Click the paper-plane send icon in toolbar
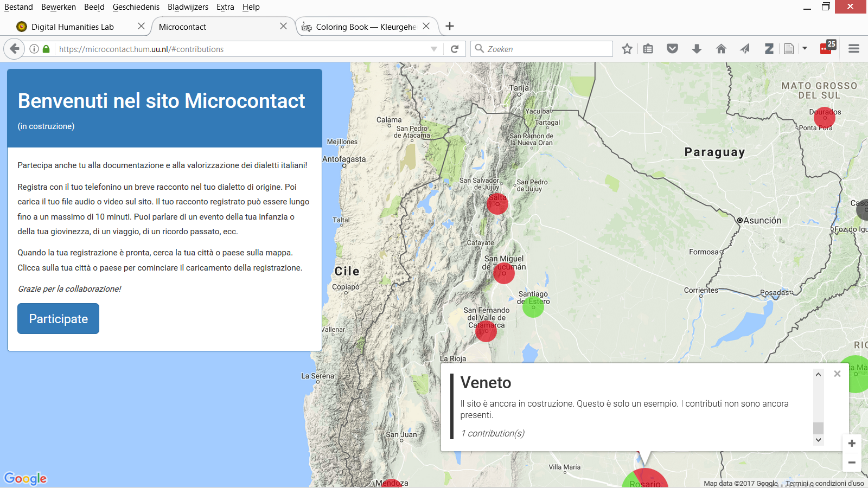 click(745, 49)
